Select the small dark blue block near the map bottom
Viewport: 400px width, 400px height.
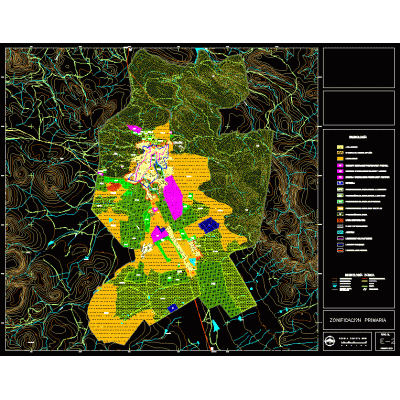tap(172, 308)
